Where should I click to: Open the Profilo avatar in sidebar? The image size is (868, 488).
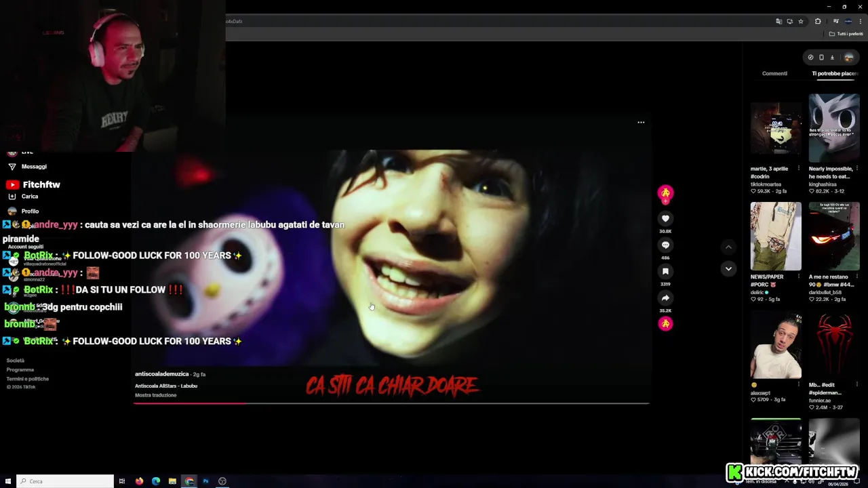coord(12,211)
